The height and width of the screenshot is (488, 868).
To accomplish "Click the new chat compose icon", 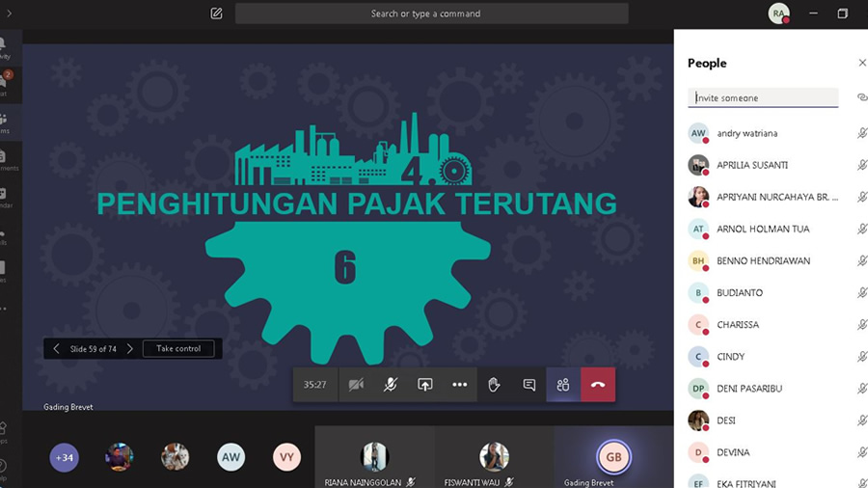I will tap(216, 14).
